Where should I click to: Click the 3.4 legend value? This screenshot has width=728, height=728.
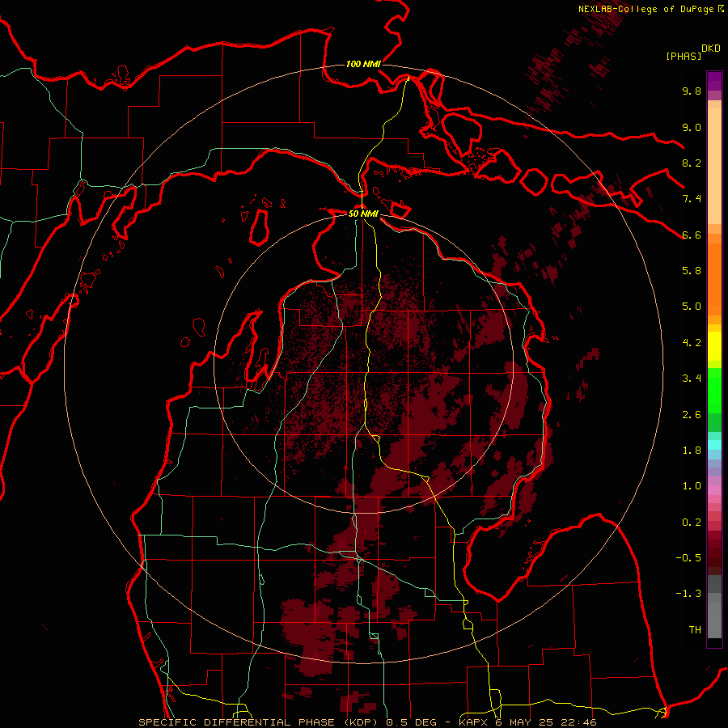[692, 379]
